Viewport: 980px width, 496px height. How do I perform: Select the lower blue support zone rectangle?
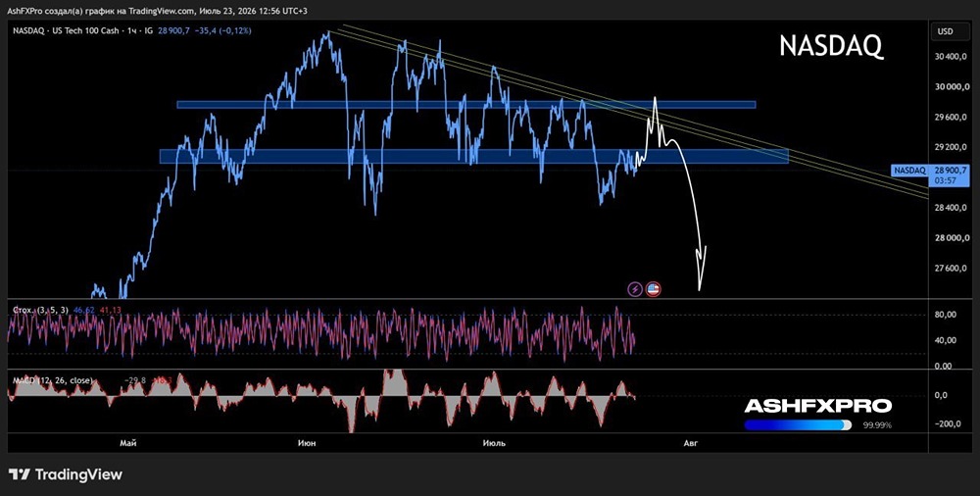click(473, 156)
